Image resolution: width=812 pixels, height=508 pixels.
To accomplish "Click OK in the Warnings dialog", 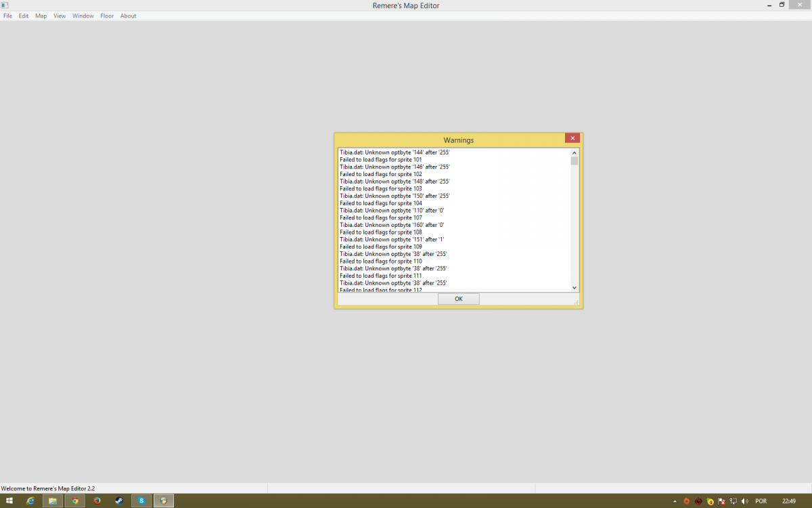I will tap(459, 299).
